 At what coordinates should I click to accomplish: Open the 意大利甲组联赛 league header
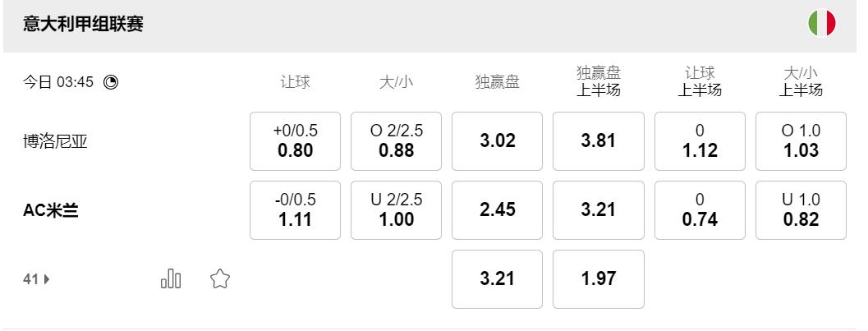point(85,25)
